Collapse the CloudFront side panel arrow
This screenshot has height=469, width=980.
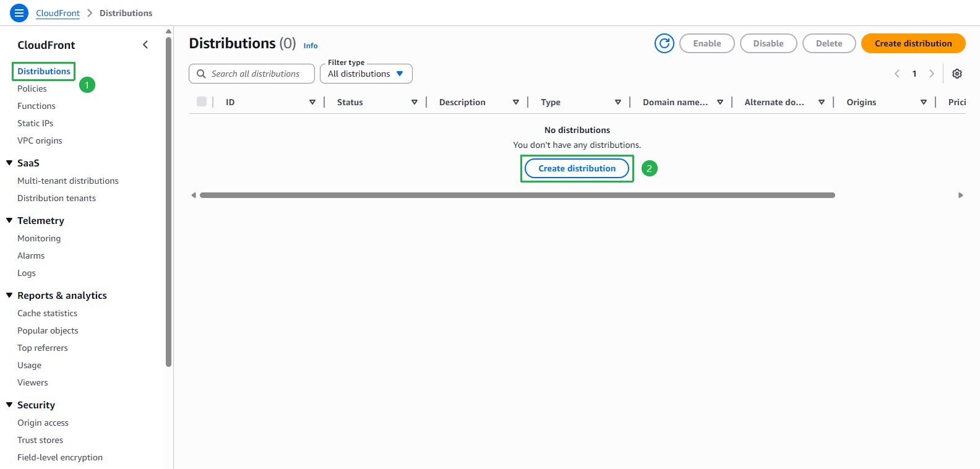pyautogui.click(x=145, y=45)
